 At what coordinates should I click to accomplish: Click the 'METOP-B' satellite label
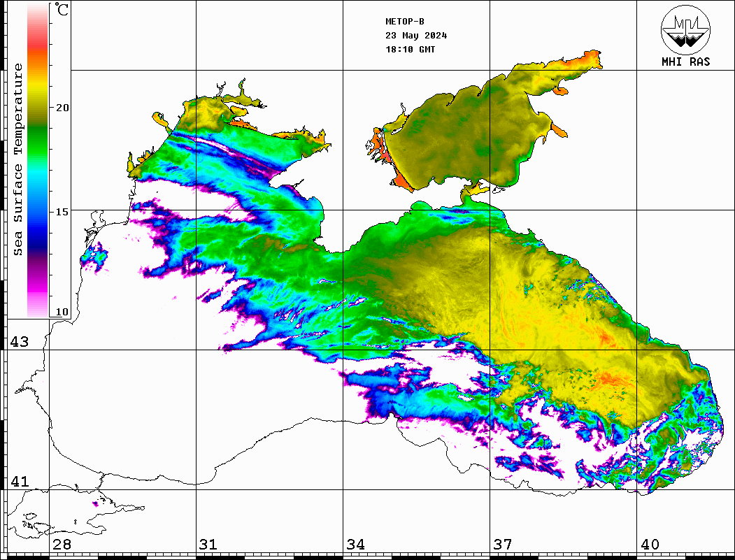405,22
